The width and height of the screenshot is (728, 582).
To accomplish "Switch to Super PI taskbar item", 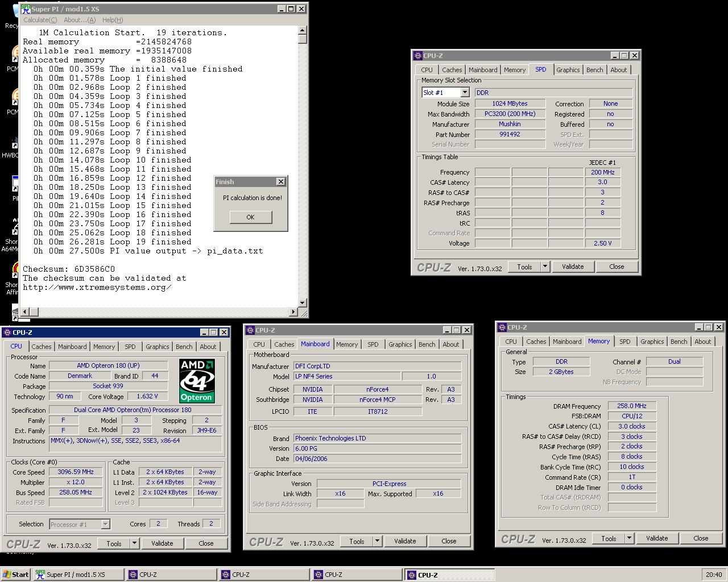I will click(x=78, y=575).
